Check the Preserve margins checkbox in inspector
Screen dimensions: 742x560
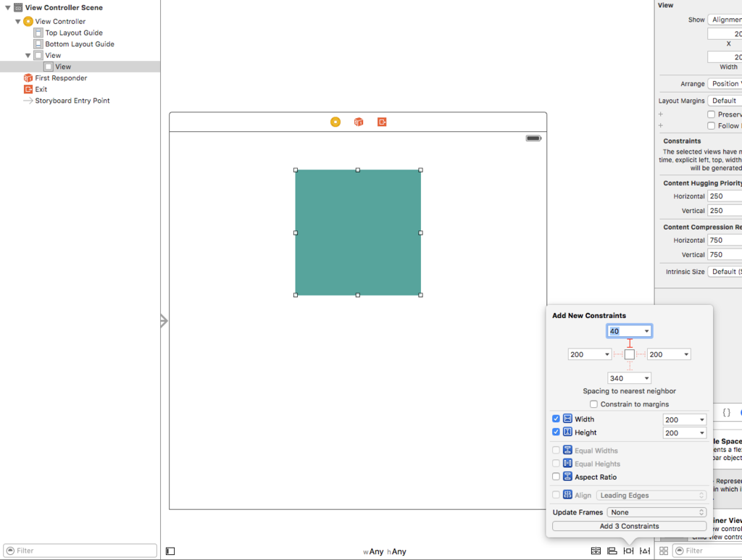click(x=711, y=114)
